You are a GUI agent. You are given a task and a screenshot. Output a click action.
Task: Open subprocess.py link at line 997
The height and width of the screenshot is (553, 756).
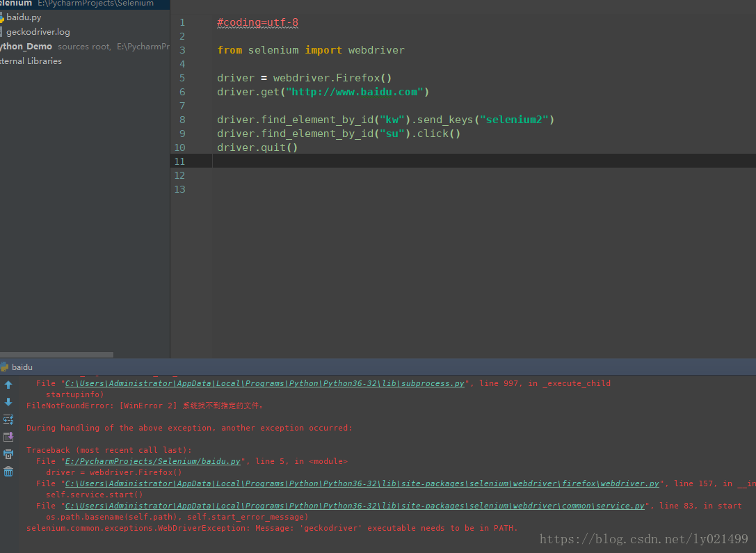tap(265, 383)
